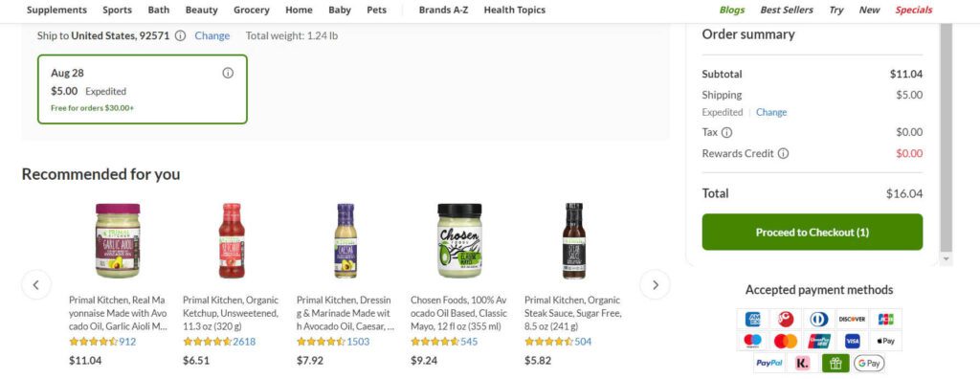Click the Google Pay payment icon

(x=869, y=363)
